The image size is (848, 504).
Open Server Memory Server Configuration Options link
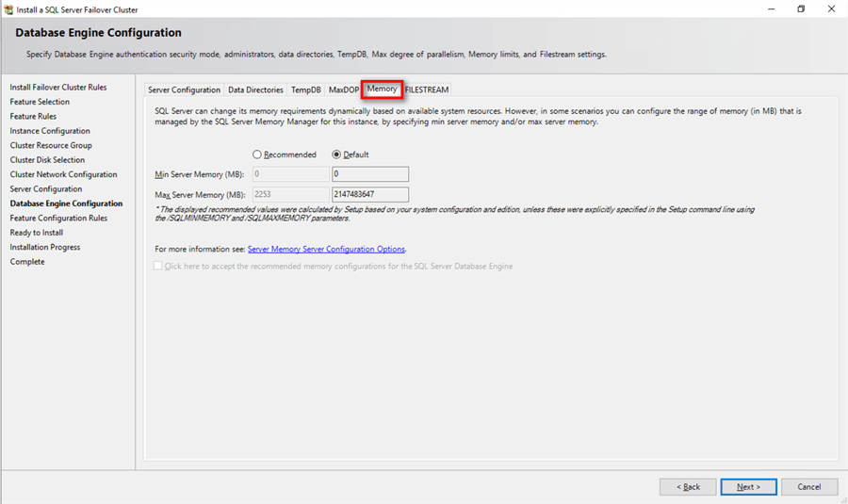coord(326,250)
